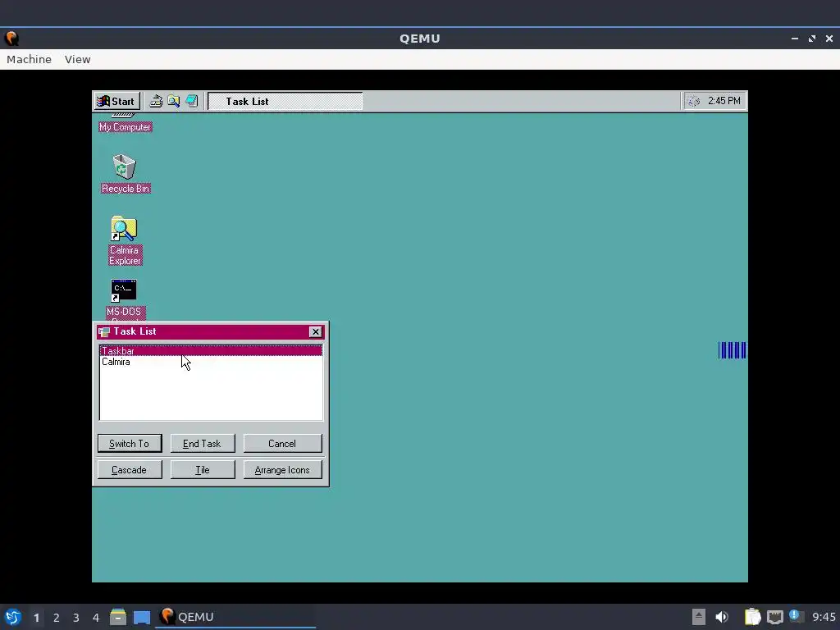Select the MS-DOS Prompt shortcut icon
840x630 pixels.
[124, 290]
